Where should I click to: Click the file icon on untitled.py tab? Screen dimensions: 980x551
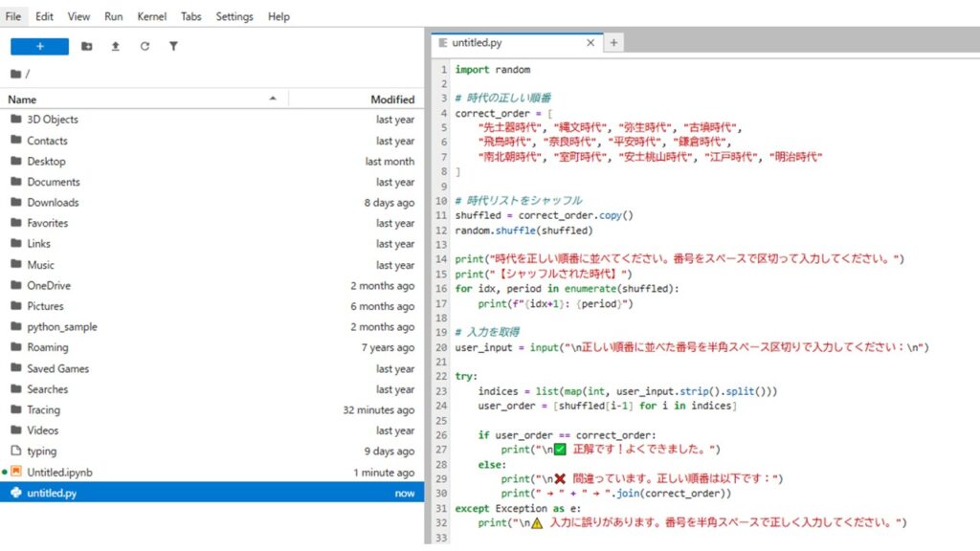coord(442,42)
